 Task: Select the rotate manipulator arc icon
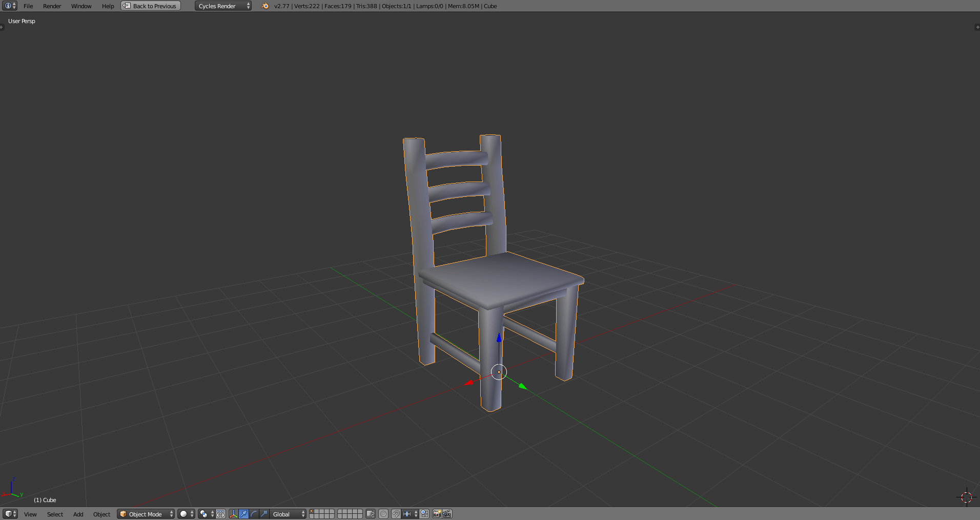click(254, 514)
